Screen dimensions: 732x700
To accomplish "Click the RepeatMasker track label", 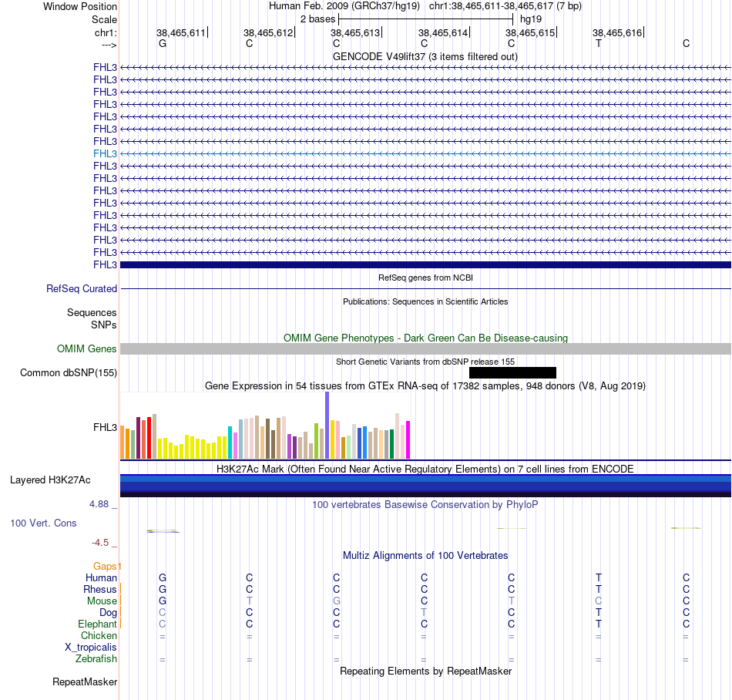I will click(85, 681).
